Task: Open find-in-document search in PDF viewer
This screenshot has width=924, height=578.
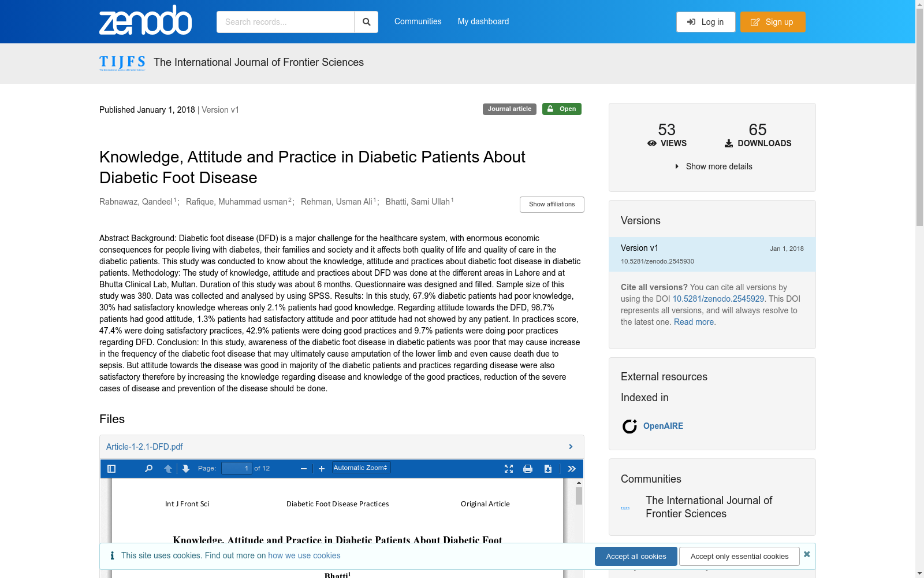Action: [148, 469]
